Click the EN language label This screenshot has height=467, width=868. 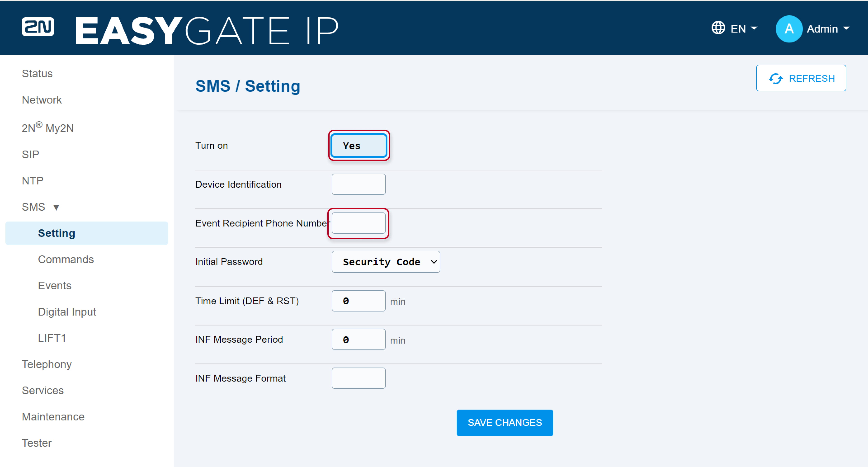tap(738, 29)
